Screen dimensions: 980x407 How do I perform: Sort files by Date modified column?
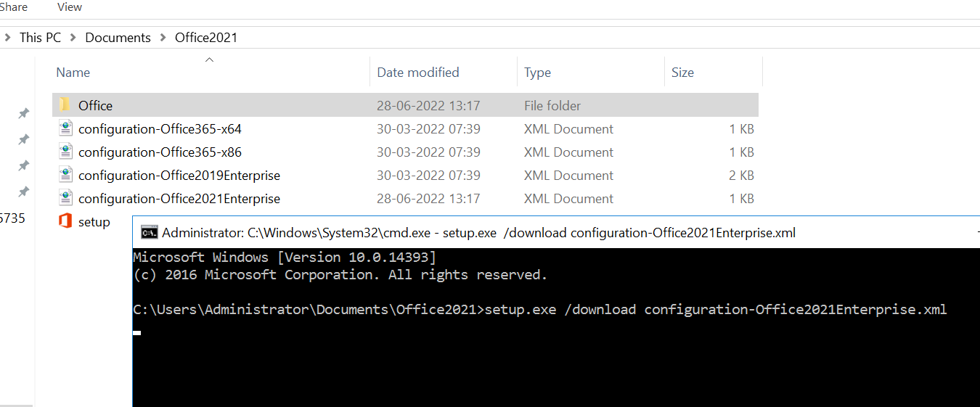click(418, 73)
